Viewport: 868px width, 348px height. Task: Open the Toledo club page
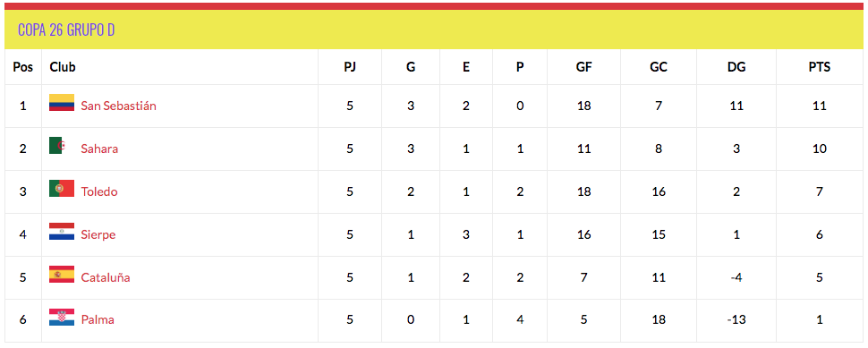click(99, 192)
